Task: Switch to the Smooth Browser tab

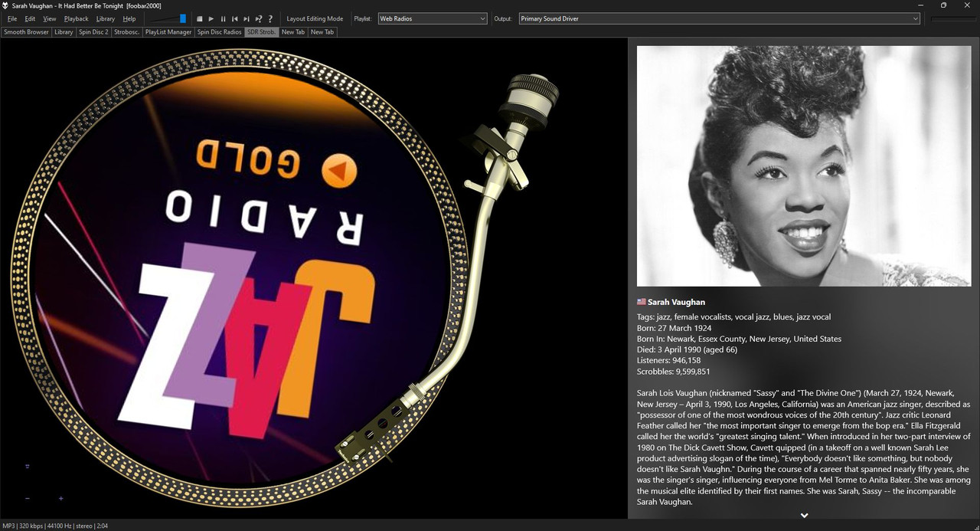Action: (x=26, y=32)
